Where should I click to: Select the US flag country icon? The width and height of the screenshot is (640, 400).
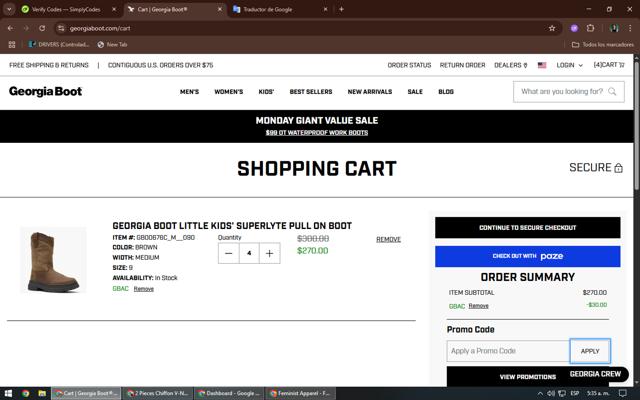(542, 65)
